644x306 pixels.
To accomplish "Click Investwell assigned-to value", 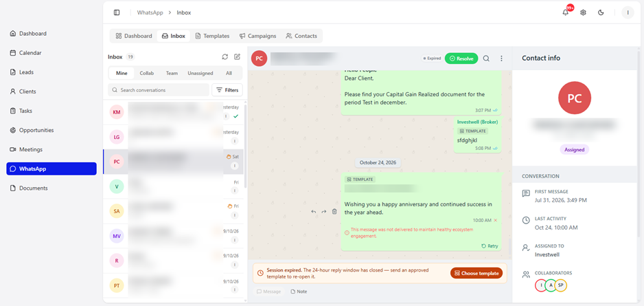I will pyautogui.click(x=547, y=254).
